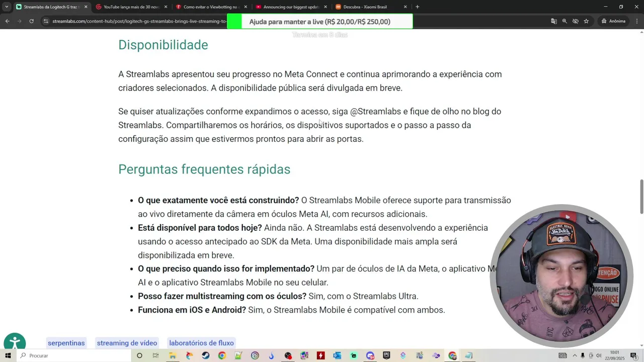This screenshot has height=362, width=644.
Task: Click the Disponibilidade heading
Action: (163, 45)
